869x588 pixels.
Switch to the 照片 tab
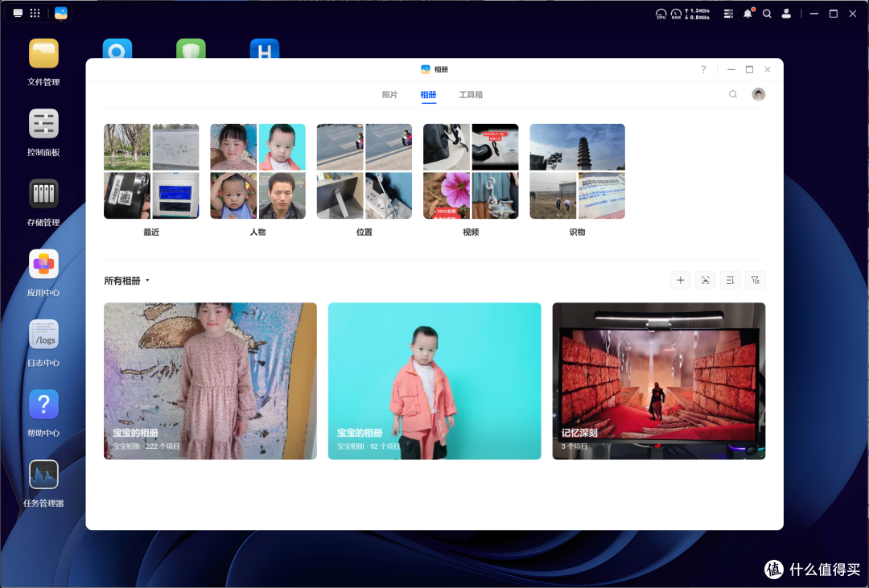point(389,95)
